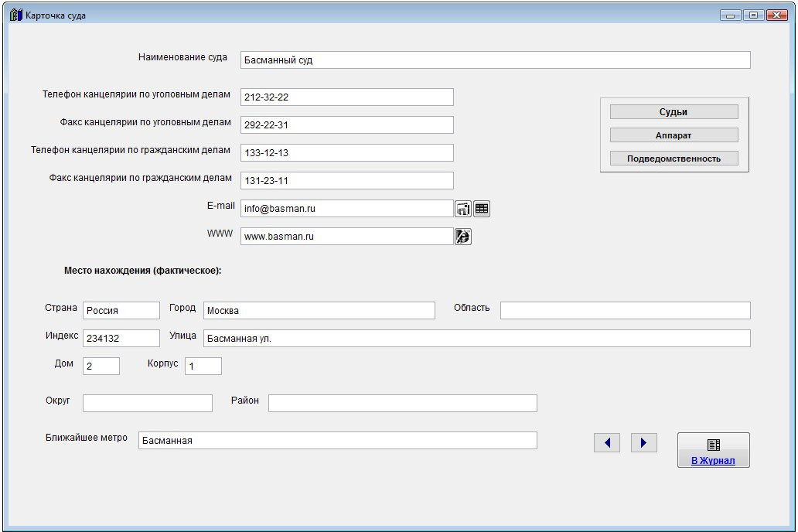Image resolution: width=798 pixels, height=532 pixels.
Task: Select the criminal cases fax field 292-22-31
Action: click(347, 124)
